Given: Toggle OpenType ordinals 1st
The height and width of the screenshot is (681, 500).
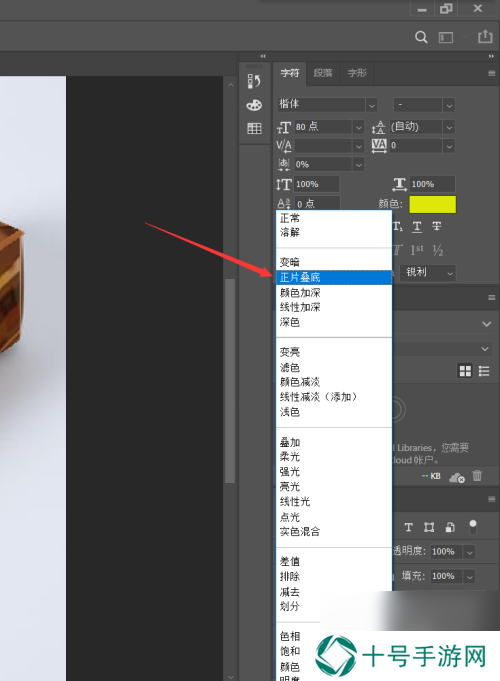Looking at the screenshot, I should pos(417,250).
